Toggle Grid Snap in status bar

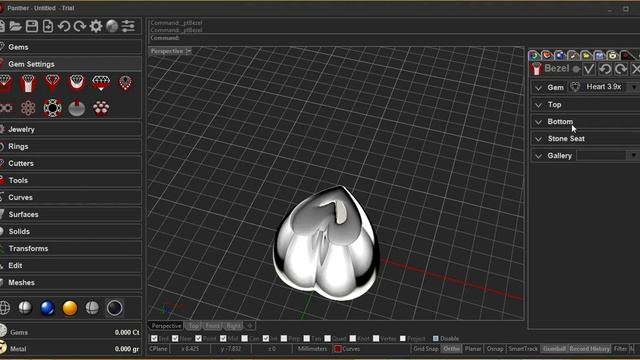click(x=425, y=349)
